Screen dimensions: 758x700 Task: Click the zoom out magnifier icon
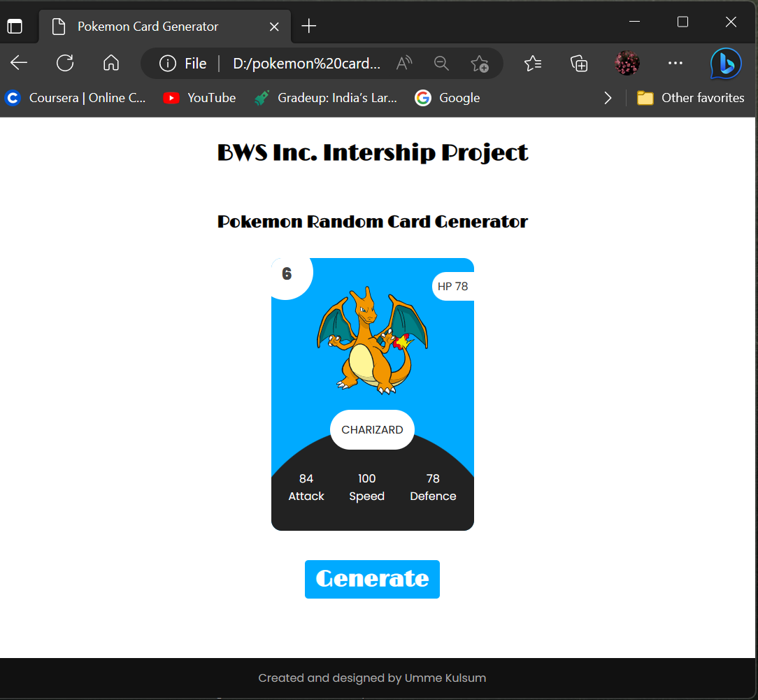(441, 64)
